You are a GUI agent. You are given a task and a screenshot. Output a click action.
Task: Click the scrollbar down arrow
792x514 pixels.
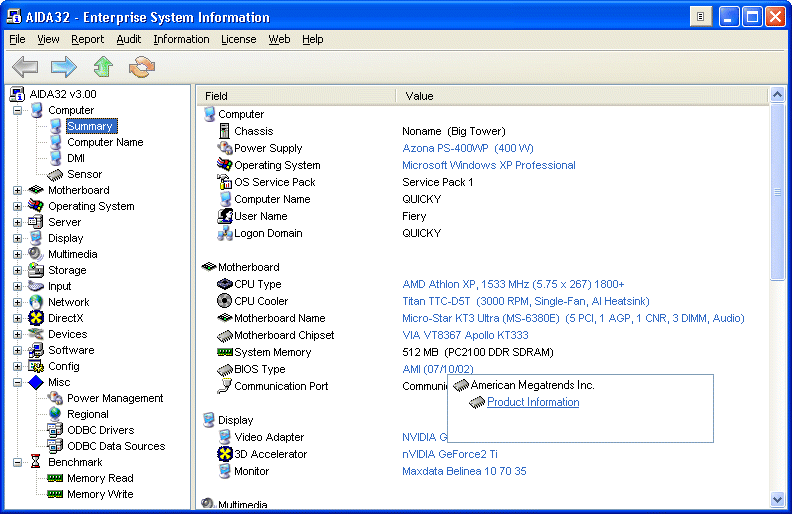pos(777,500)
